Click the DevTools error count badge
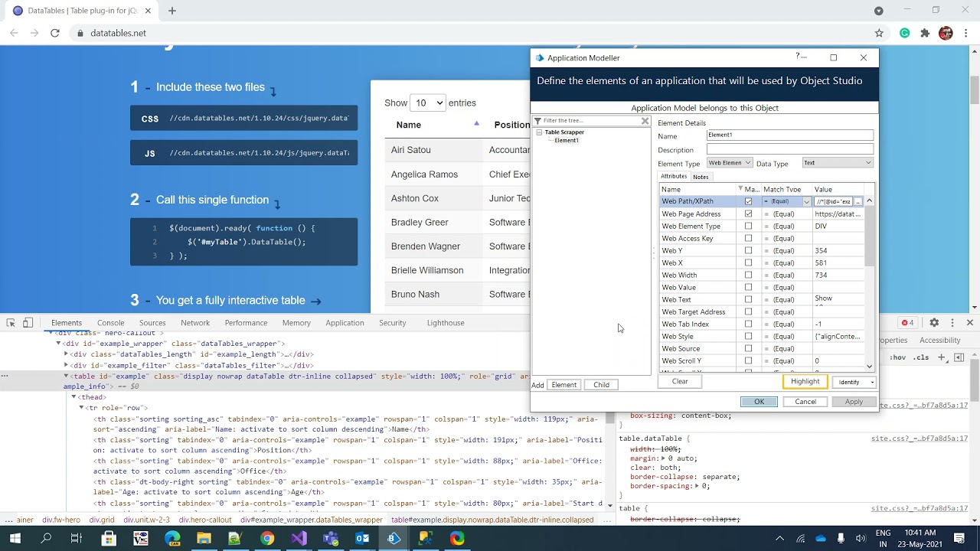 coord(908,323)
